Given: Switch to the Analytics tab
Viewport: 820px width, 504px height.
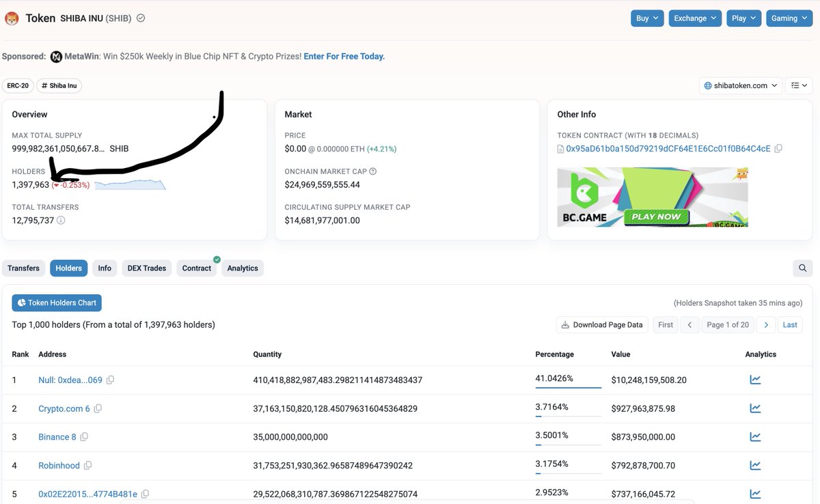Looking at the screenshot, I should coord(243,268).
